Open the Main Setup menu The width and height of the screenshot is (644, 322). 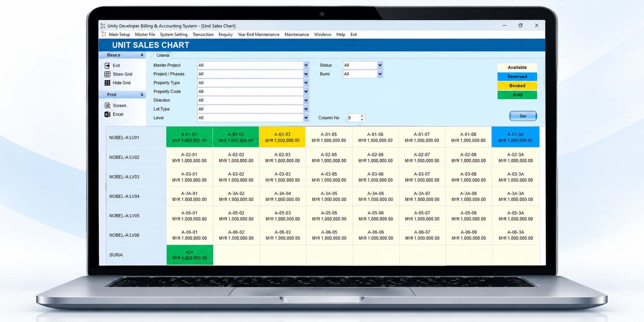(119, 34)
